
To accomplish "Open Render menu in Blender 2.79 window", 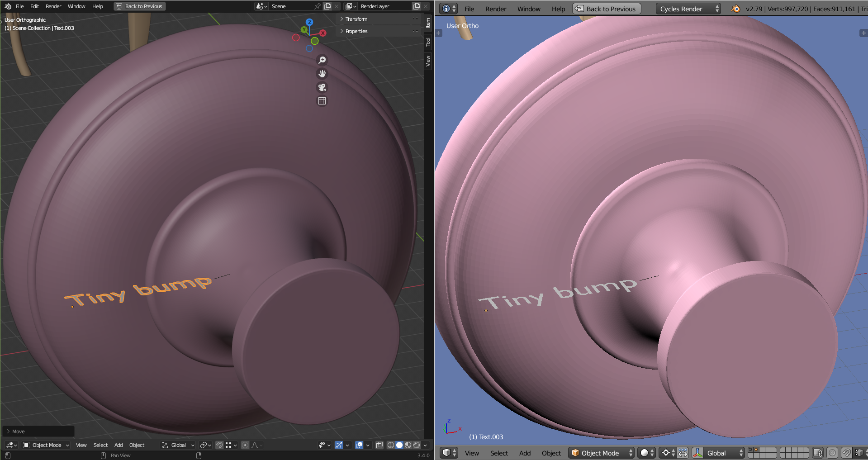I will pyautogui.click(x=496, y=9).
